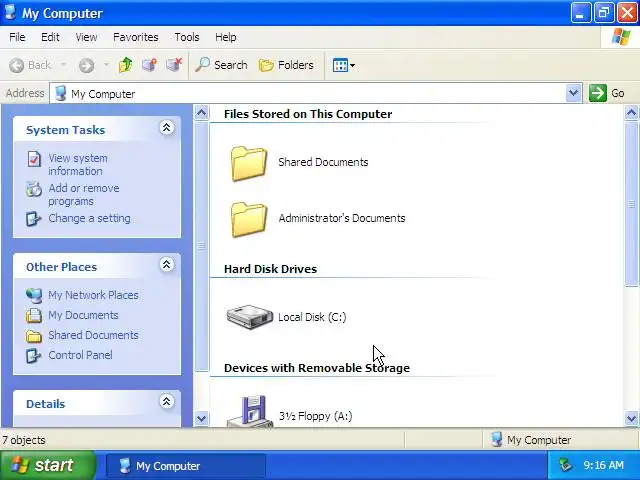Click My Computer taskbar button
Screen dimensions: 640x480
[x=186, y=466]
